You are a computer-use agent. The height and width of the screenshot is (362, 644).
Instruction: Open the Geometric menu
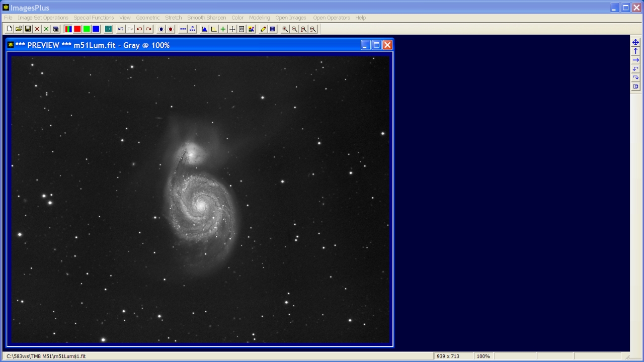pyautogui.click(x=147, y=18)
